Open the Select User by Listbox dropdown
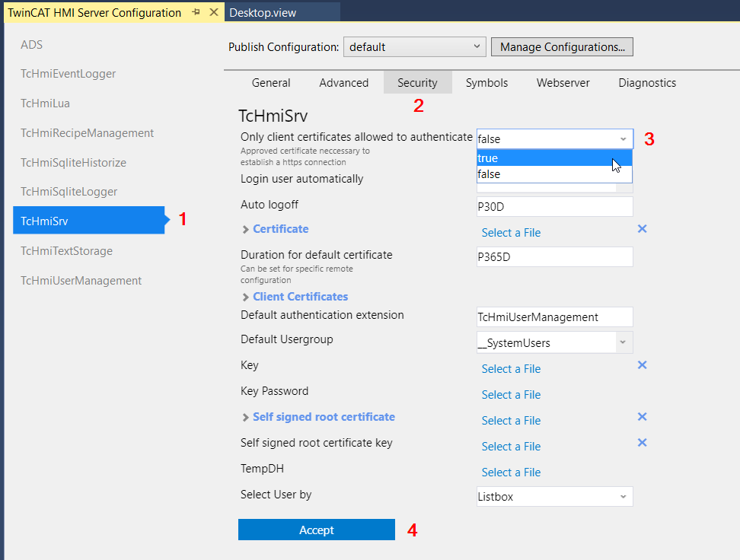The width and height of the screenshot is (740, 560). tap(554, 497)
